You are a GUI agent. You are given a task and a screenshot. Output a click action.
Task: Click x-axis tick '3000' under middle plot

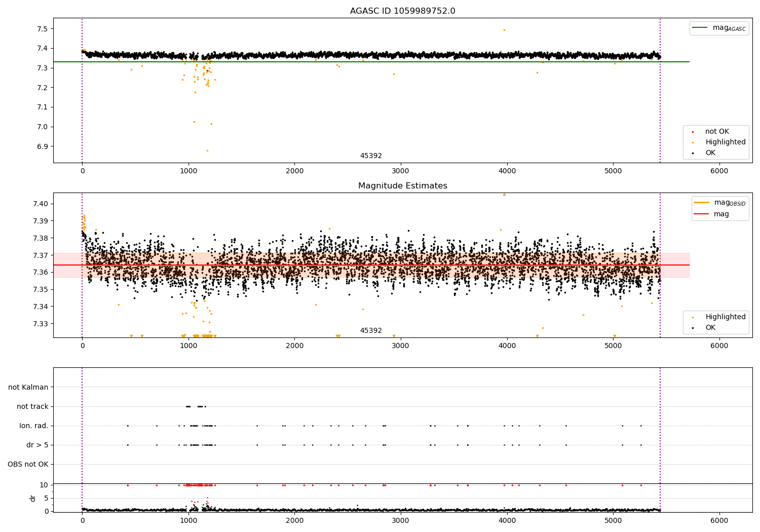pos(401,346)
